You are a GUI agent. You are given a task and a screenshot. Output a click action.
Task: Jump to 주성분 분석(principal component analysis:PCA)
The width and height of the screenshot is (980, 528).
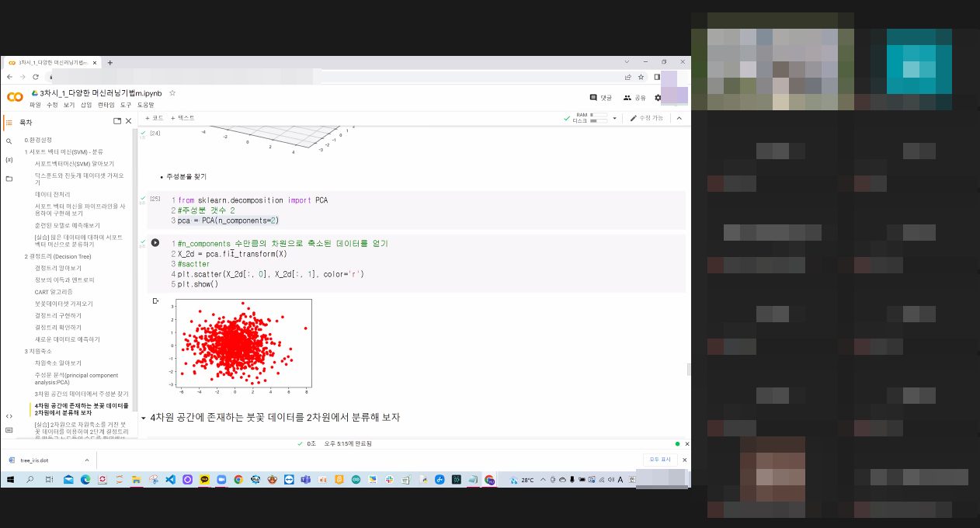(x=76, y=379)
